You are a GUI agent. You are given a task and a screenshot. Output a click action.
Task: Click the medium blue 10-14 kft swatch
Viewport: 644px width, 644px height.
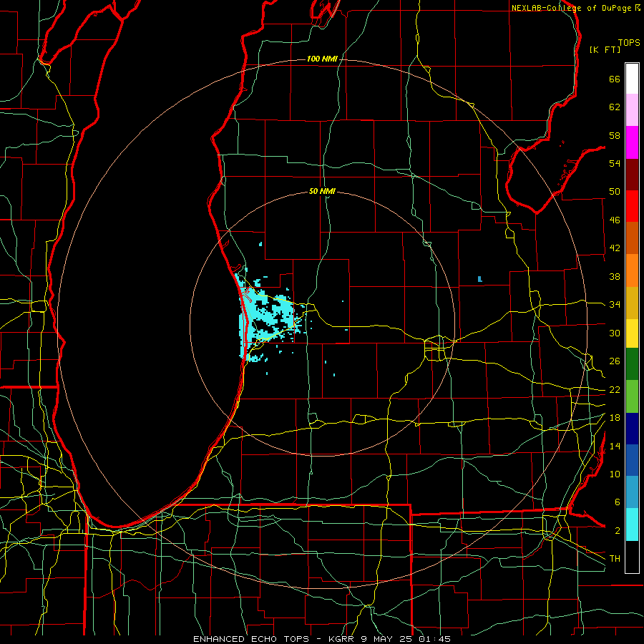click(x=632, y=460)
